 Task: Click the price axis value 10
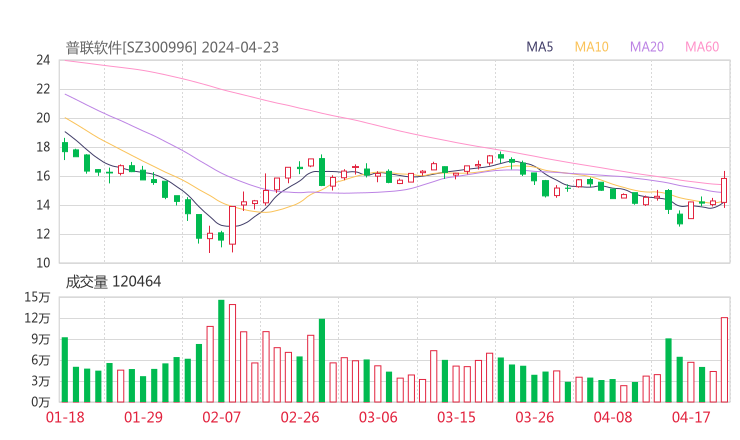coord(43,263)
